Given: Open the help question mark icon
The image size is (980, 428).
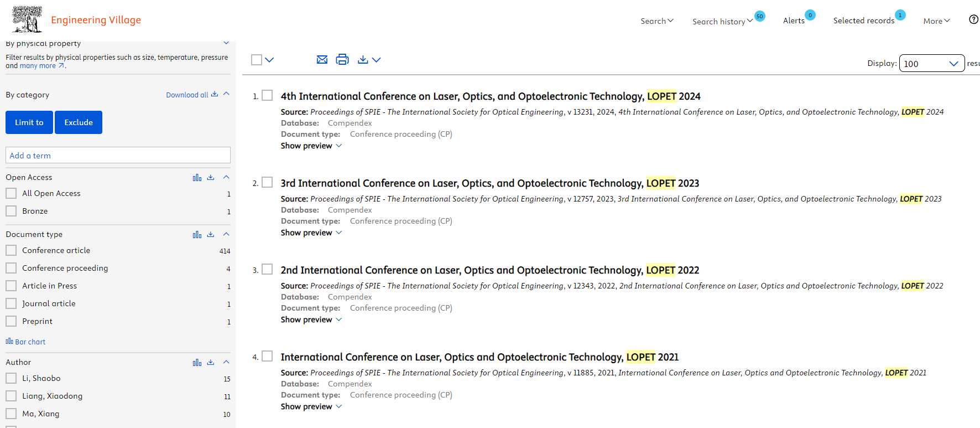Looking at the screenshot, I should coord(973,19).
